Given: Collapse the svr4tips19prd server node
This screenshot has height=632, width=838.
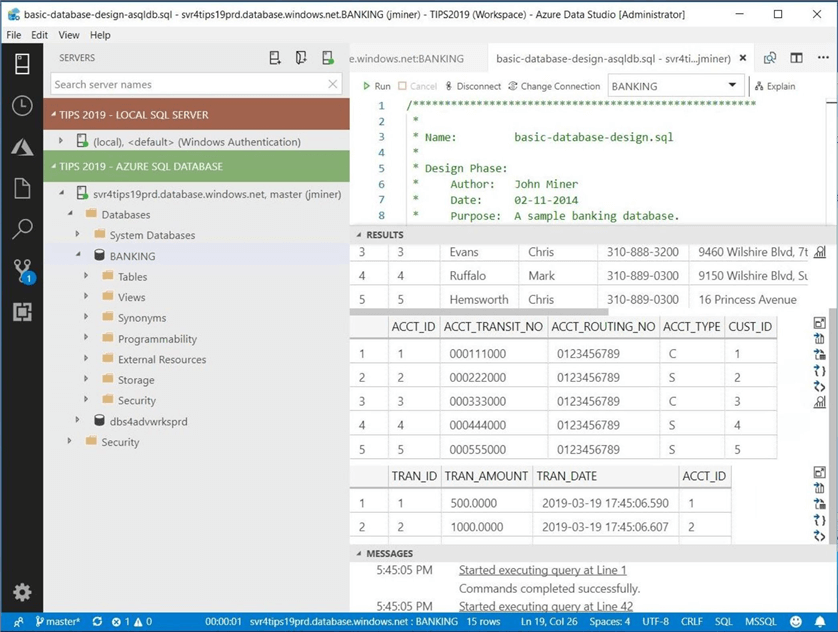Looking at the screenshot, I should click(x=61, y=193).
